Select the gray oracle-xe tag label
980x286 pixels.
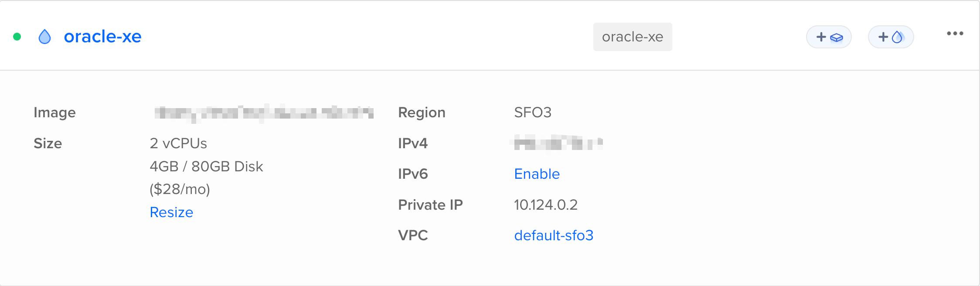point(632,37)
